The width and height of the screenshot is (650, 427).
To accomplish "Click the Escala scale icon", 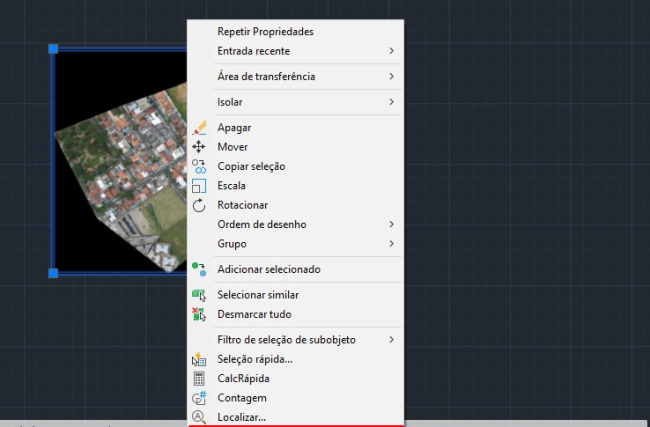I will point(199,186).
